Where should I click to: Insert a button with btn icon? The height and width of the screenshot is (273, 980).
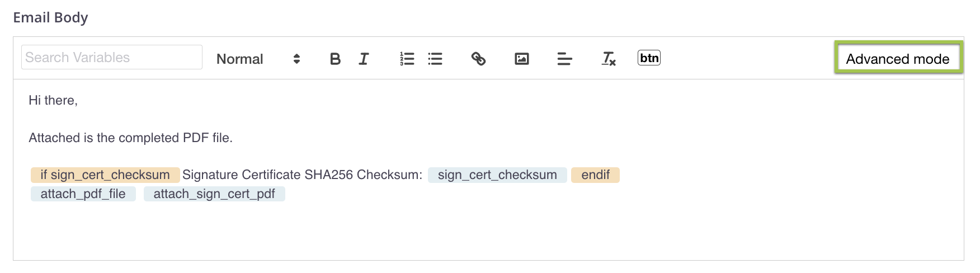(x=649, y=58)
